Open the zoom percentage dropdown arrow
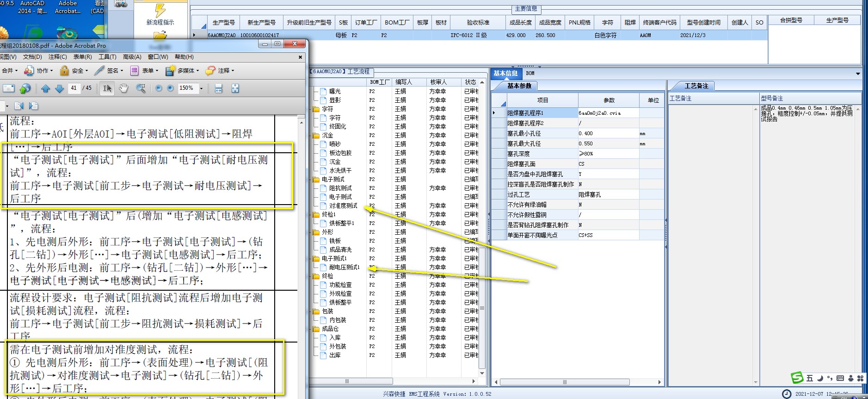868x399 pixels. click(201, 88)
